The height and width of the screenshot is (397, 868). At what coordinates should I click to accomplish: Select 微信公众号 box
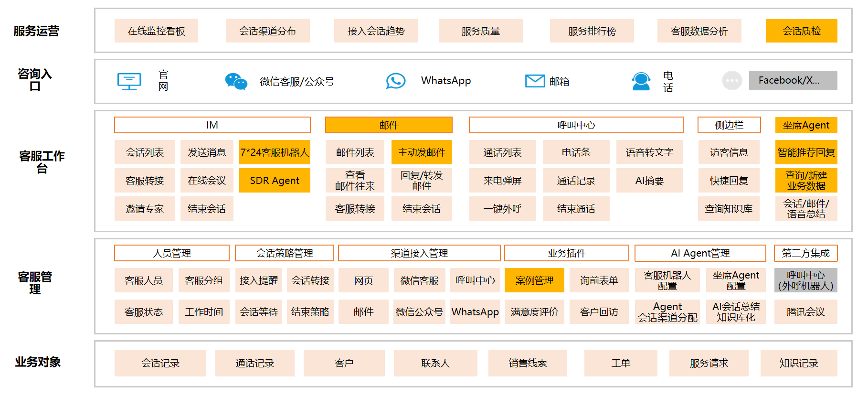(x=419, y=312)
